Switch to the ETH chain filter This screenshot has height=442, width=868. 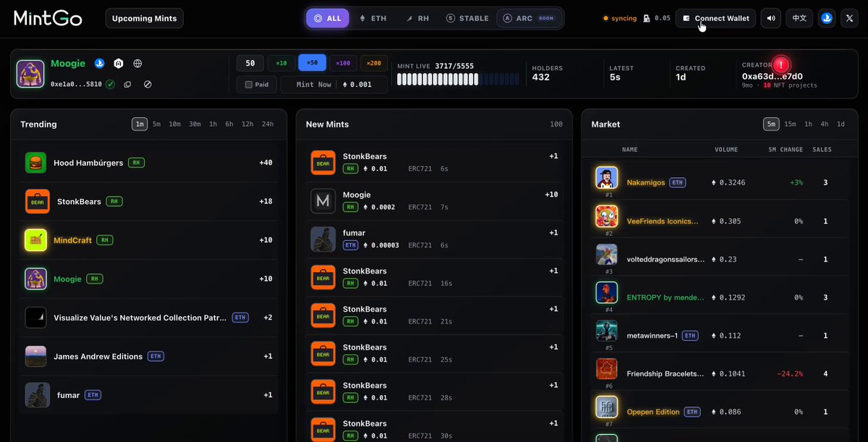click(x=373, y=18)
